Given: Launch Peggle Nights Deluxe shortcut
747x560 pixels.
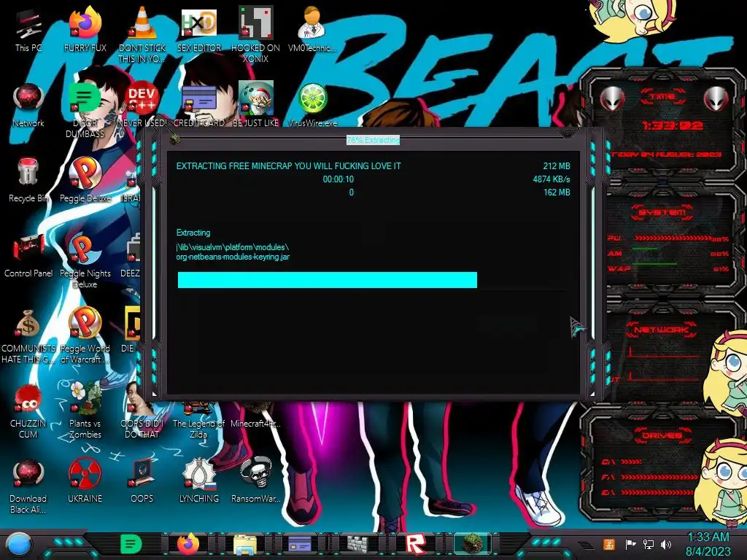Looking at the screenshot, I should tap(85, 261).
